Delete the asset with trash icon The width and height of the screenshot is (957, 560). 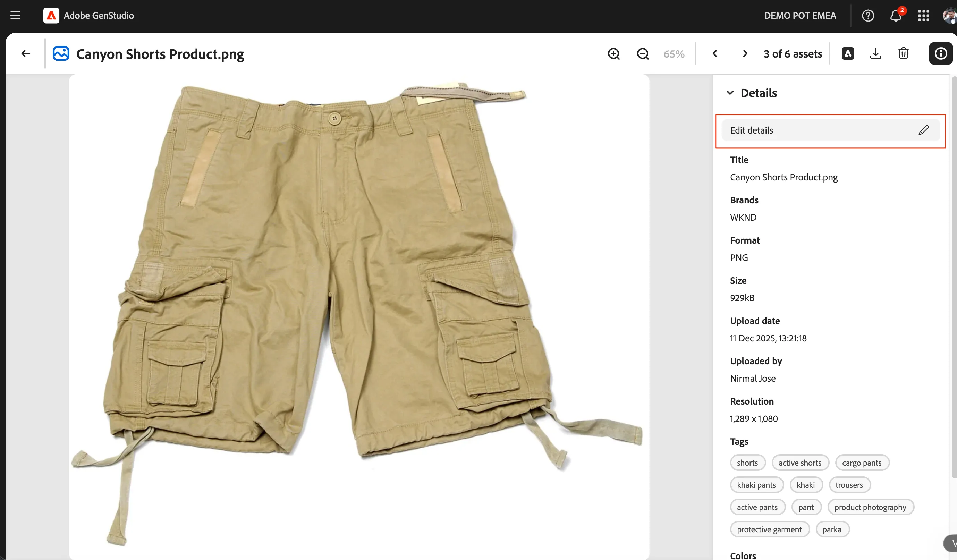[904, 53]
